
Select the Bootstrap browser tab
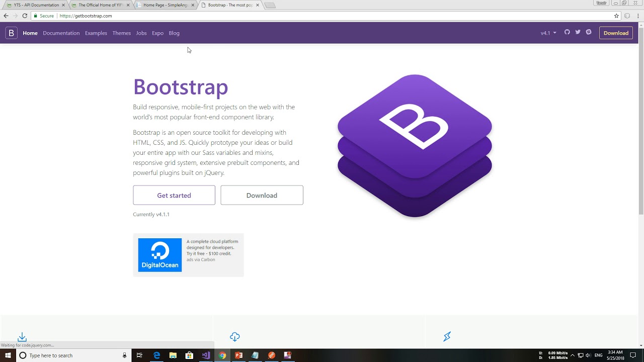(230, 5)
